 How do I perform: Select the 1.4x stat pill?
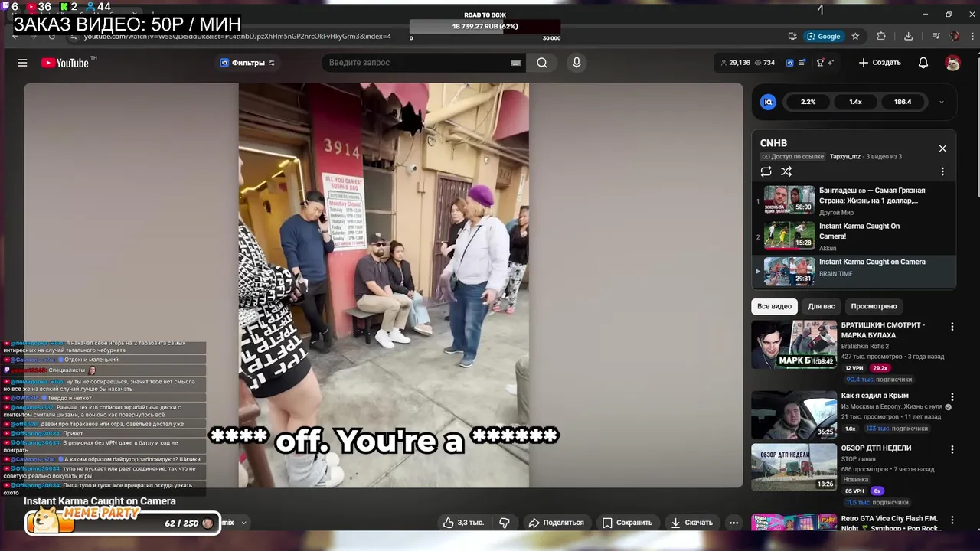click(x=856, y=102)
